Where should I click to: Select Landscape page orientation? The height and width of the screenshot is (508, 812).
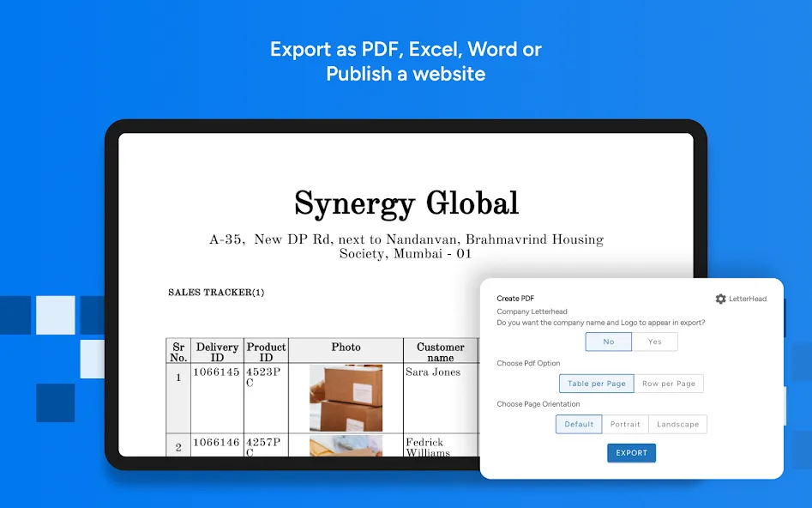coord(678,424)
